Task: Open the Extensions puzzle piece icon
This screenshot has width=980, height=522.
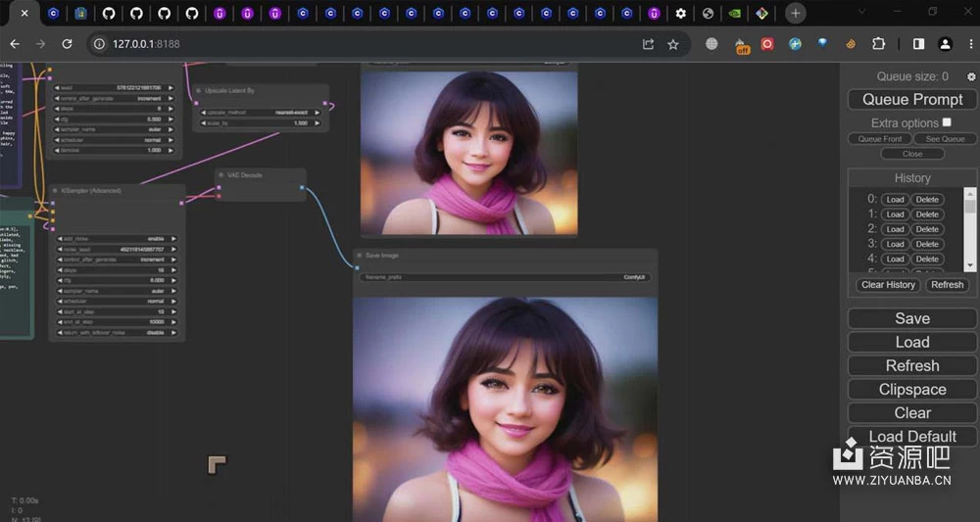Action: tap(879, 44)
